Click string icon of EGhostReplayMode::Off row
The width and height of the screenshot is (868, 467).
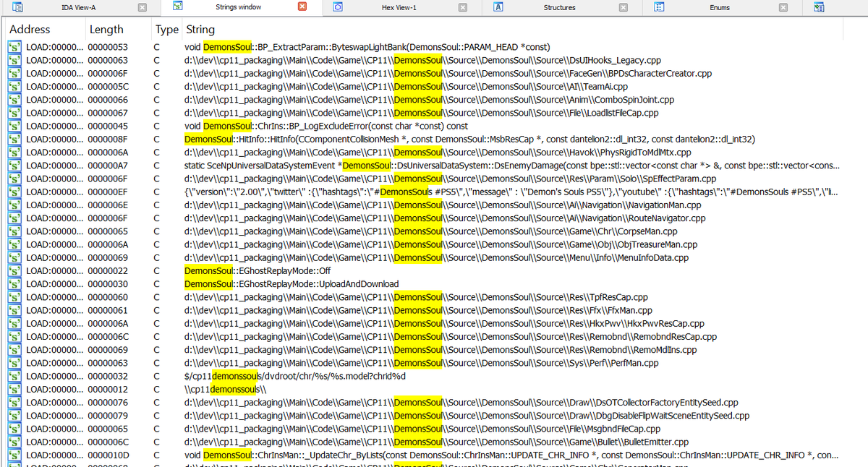[14, 270]
